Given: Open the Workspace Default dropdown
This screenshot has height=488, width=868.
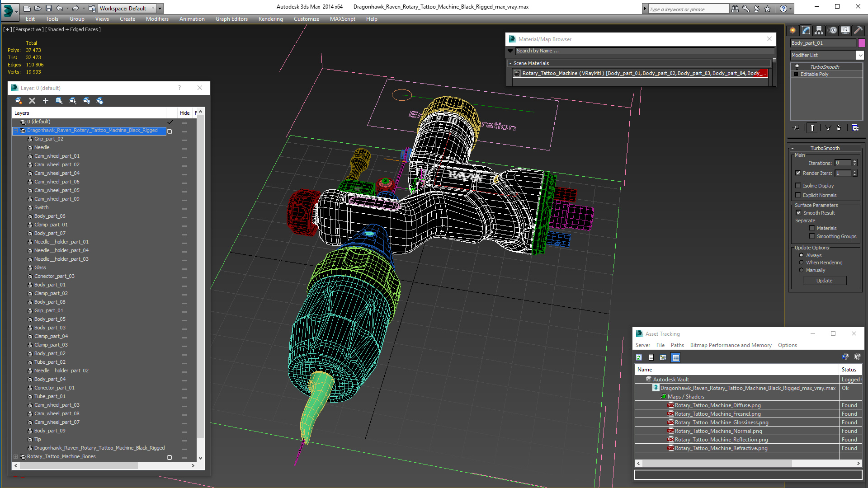Looking at the screenshot, I should click(x=127, y=8).
